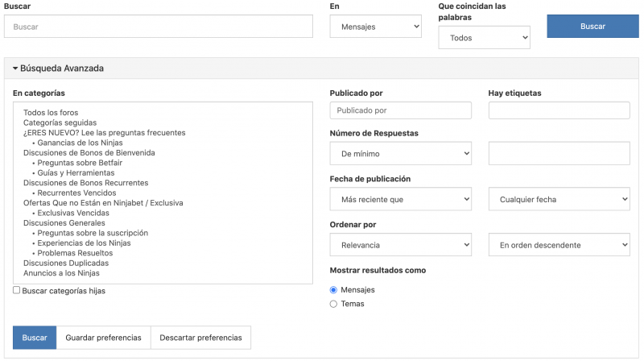The height and width of the screenshot is (361, 644).
Task: Click Descartar preferencias button
Action: point(200,338)
